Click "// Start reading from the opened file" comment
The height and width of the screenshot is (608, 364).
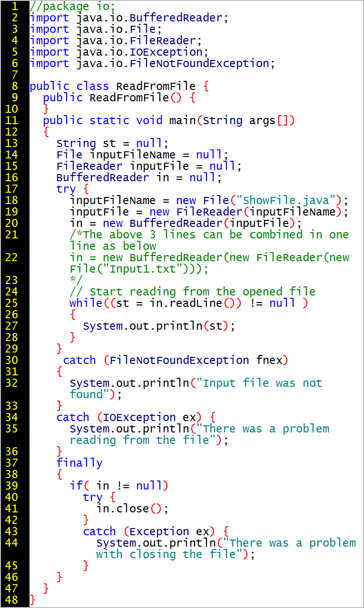(x=192, y=292)
